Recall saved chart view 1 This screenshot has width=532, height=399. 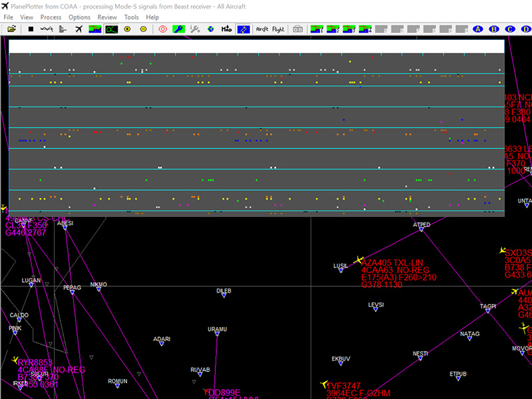(x=317, y=29)
